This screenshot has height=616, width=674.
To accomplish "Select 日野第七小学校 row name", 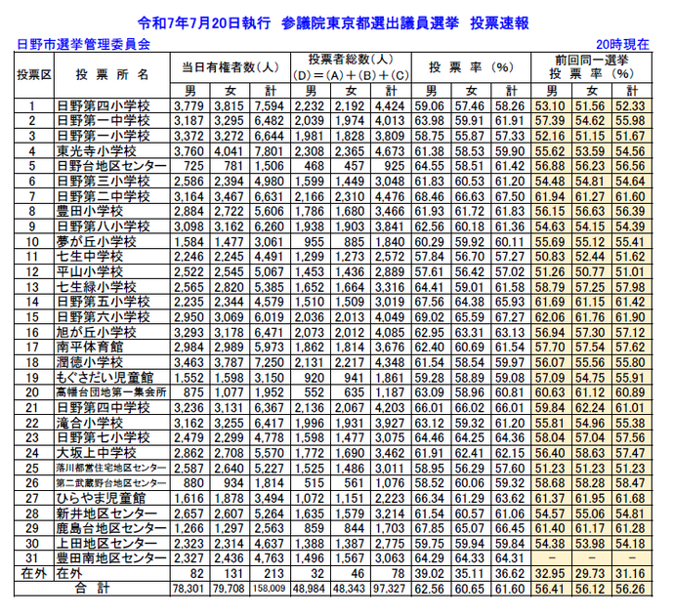I will tap(104, 437).
